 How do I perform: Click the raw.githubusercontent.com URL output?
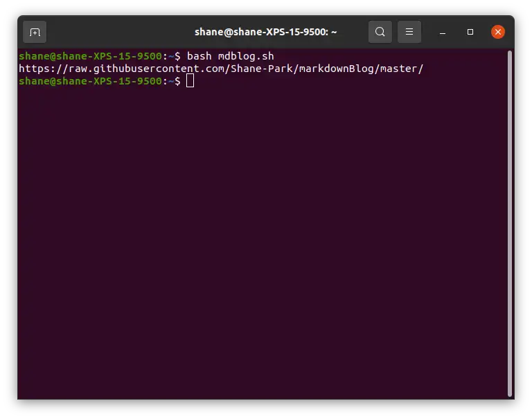point(221,69)
